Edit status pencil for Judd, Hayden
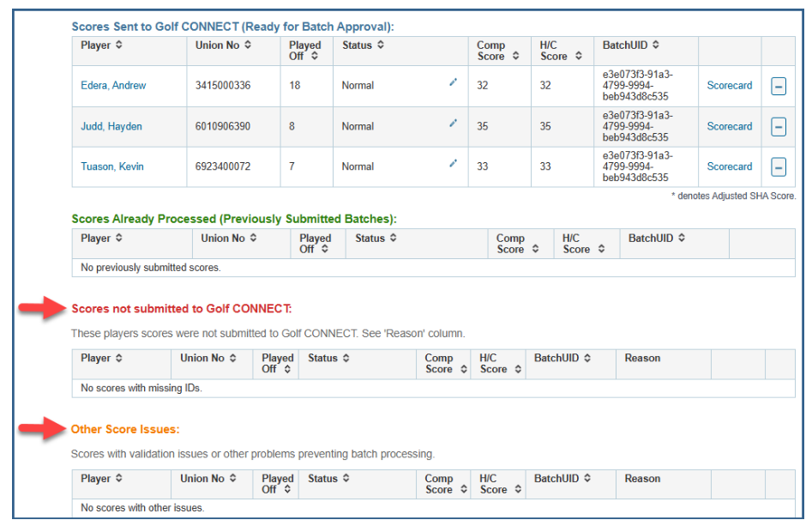The width and height of the screenshot is (812, 526). 453,123
